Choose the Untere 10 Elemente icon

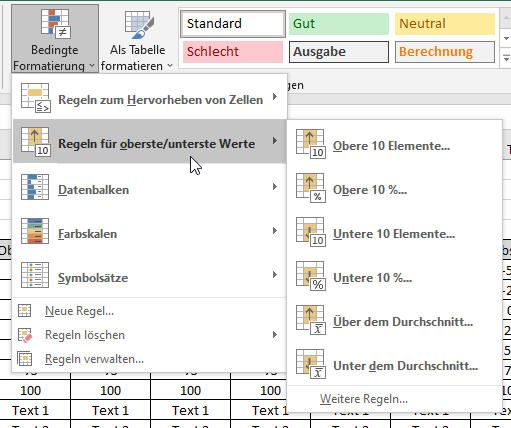tap(311, 232)
